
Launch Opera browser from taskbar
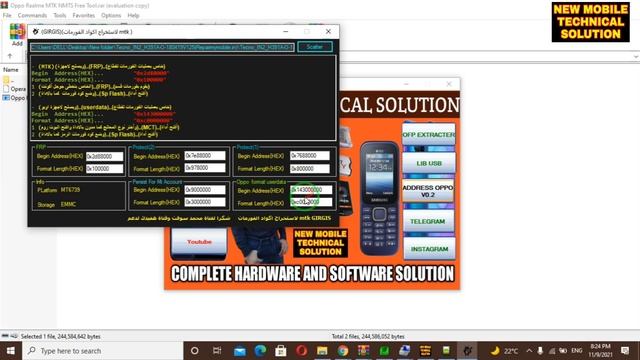[x=302, y=351]
